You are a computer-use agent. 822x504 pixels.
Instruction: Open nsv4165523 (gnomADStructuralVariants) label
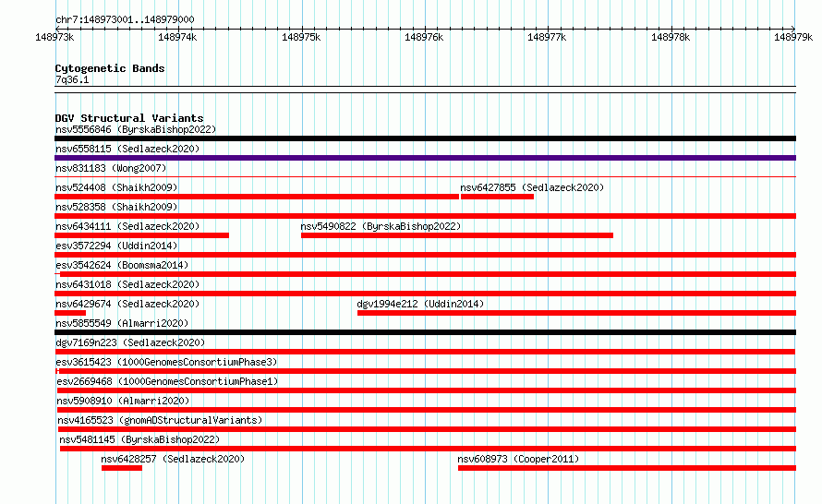click(160, 420)
